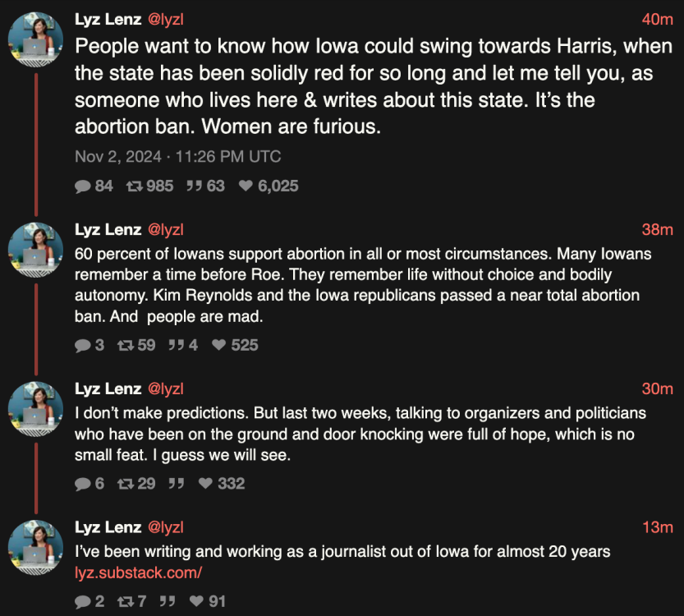Image resolution: width=684 pixels, height=616 pixels.
Task: Like the tweet with 6,025 likes
Action: coord(246,186)
